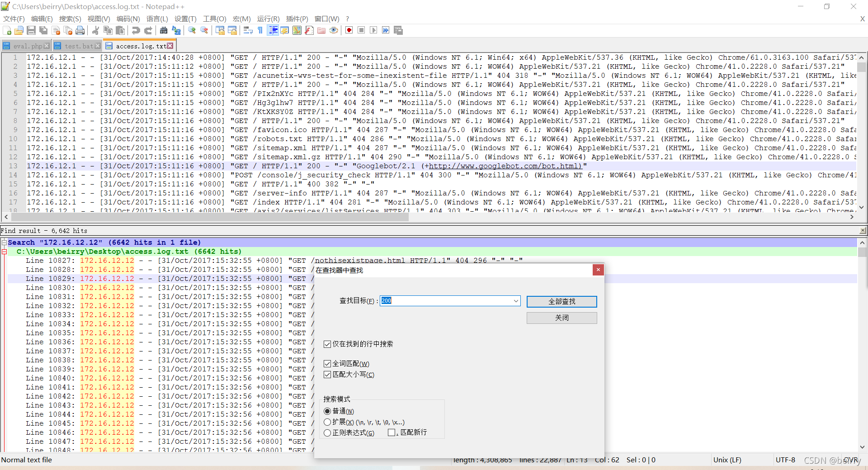Open the 编辑(E) menu

click(42, 19)
